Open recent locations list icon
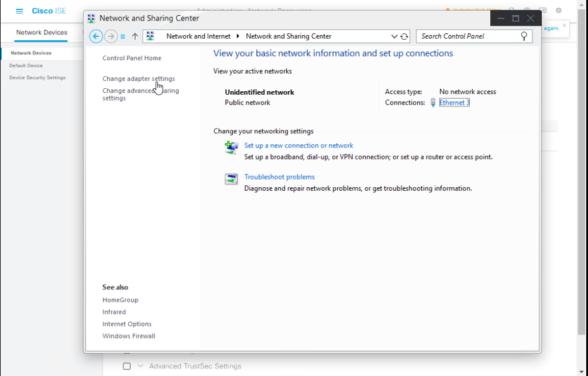The image size is (588, 376). pyautogui.click(x=123, y=36)
